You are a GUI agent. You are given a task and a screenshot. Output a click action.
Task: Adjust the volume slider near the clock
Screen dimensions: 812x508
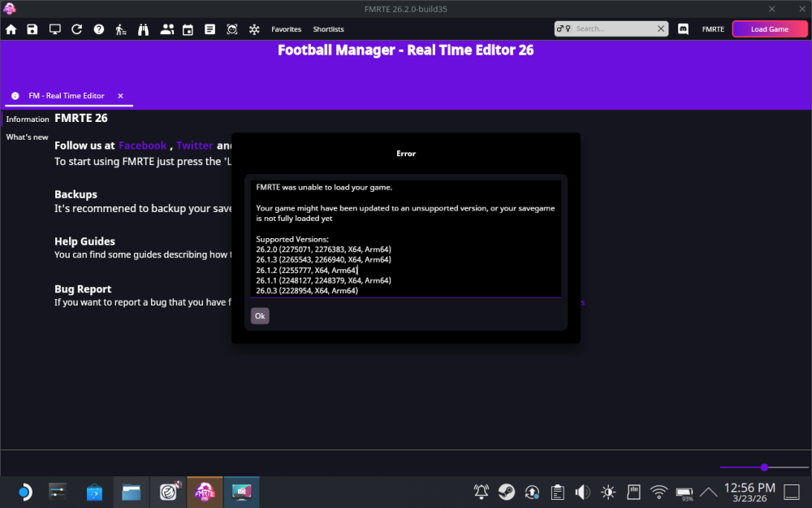(x=763, y=467)
